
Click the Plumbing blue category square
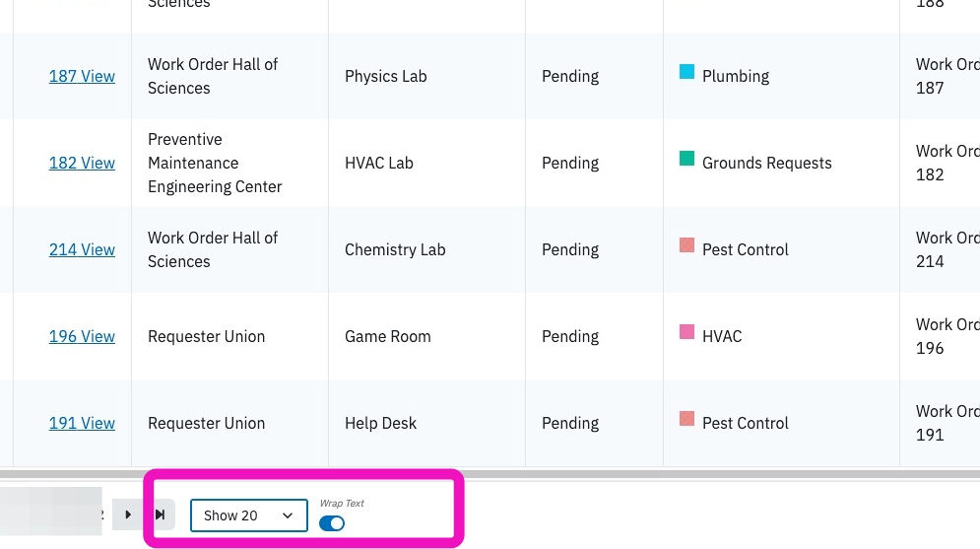pos(686,71)
